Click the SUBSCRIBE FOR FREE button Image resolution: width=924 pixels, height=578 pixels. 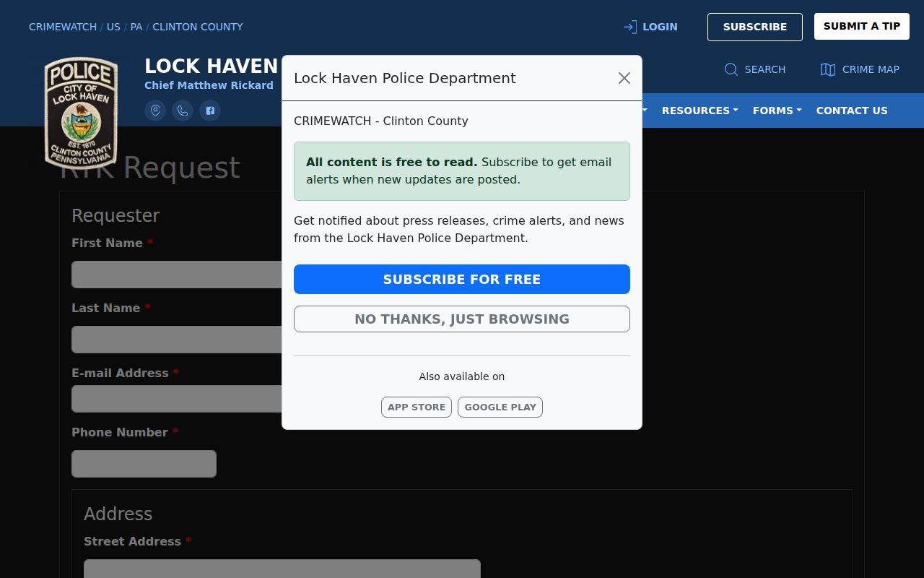pyautogui.click(x=462, y=279)
